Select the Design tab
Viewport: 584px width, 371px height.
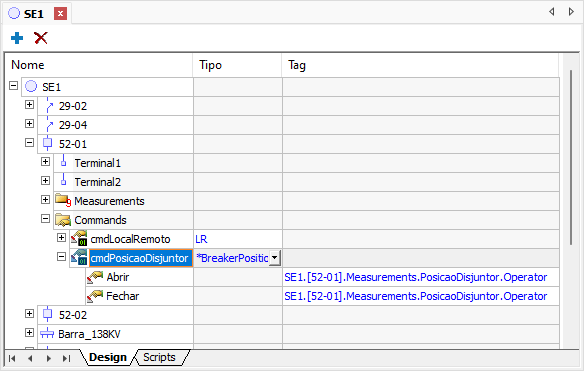[x=108, y=357]
